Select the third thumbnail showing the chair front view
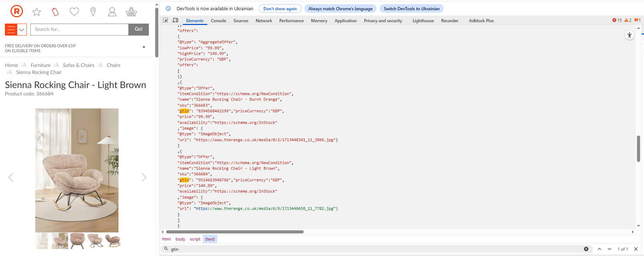 (77, 241)
